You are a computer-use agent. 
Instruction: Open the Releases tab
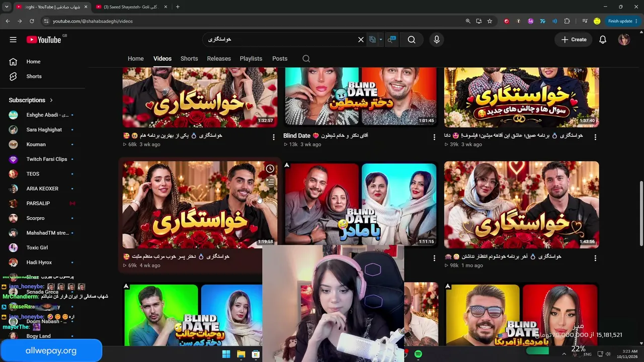tap(219, 59)
